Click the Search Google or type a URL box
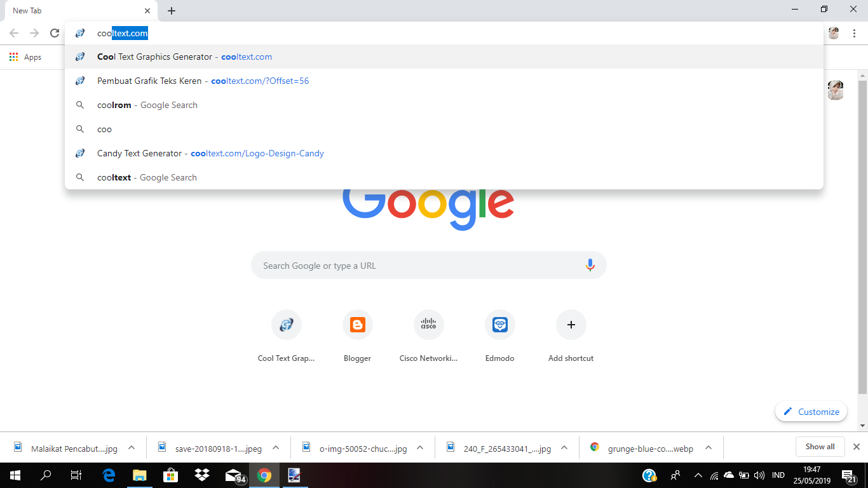 click(x=429, y=266)
